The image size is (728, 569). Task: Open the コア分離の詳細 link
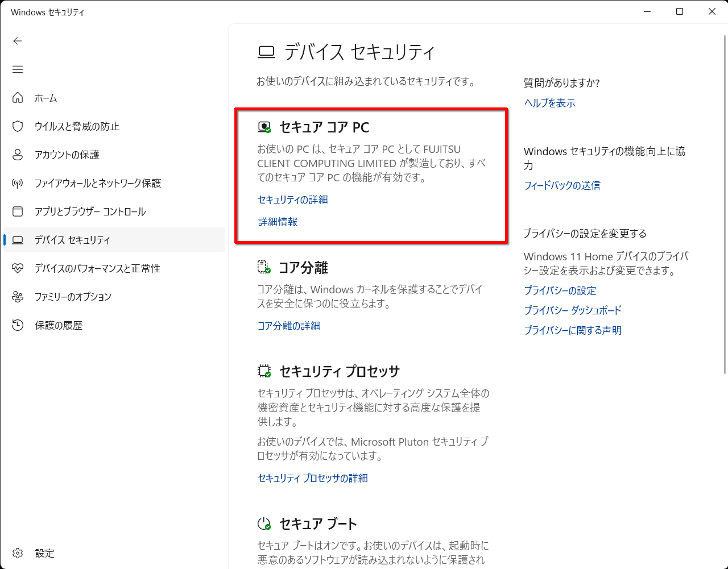(x=289, y=326)
